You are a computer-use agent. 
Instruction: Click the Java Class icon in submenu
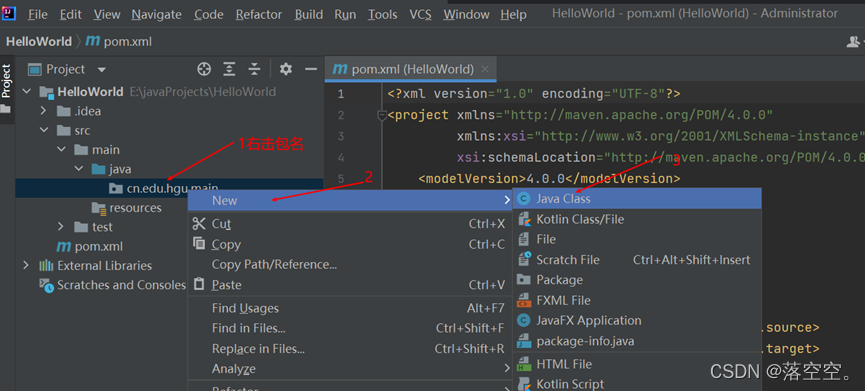pos(524,199)
